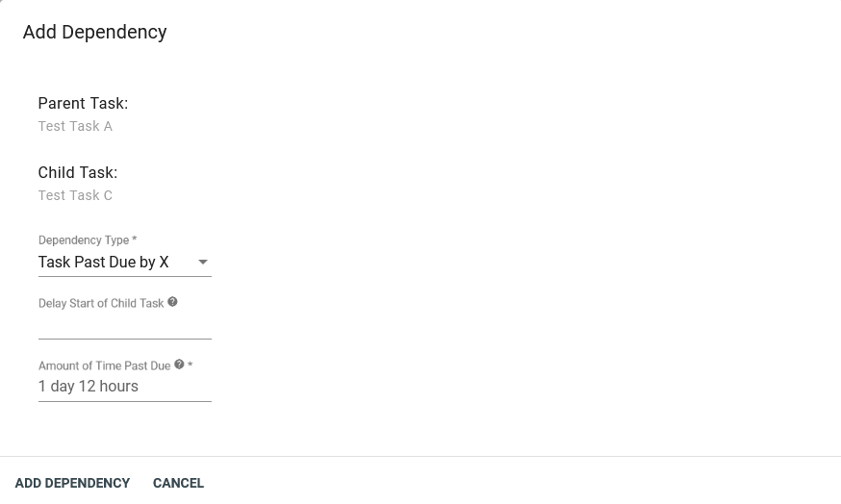Click the divider line above the action buttons
This screenshot has width=841, height=504.
tap(420, 456)
